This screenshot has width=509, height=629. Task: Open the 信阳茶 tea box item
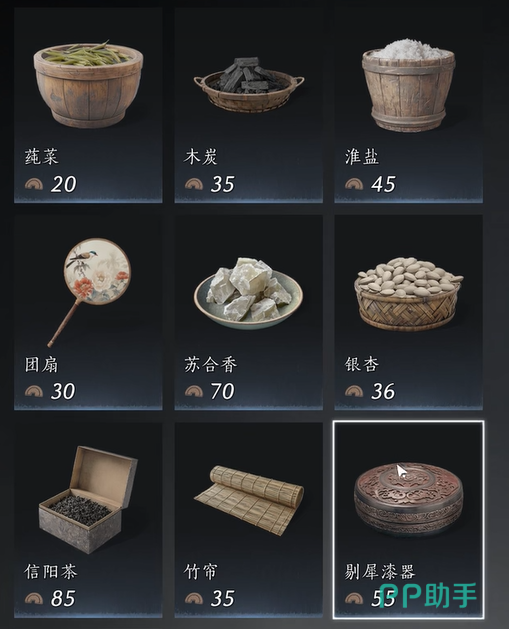[88, 499]
